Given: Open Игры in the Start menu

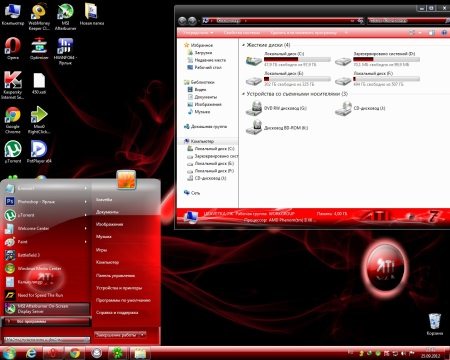Looking at the screenshot, I should click(101, 250).
